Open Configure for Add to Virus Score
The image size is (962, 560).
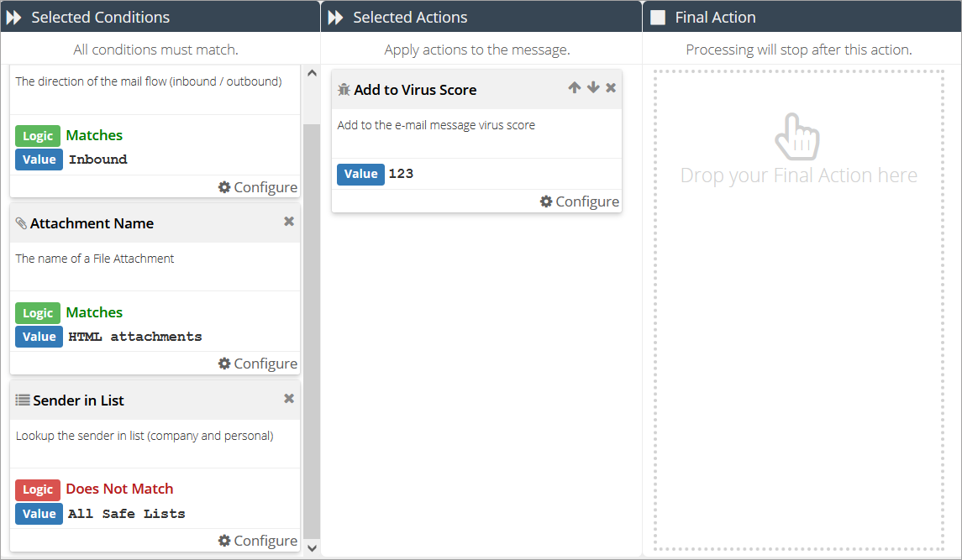pyautogui.click(x=579, y=201)
